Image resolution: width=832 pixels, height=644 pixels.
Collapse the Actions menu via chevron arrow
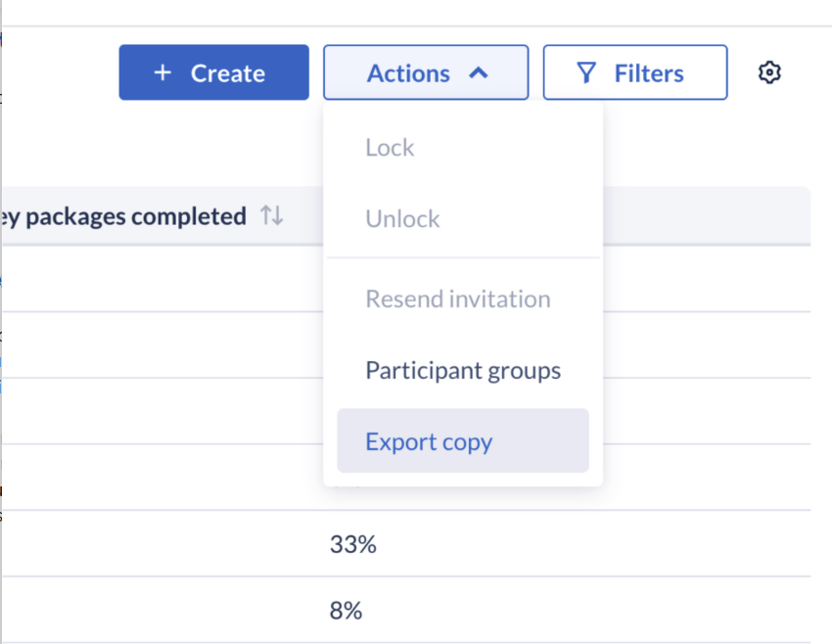click(478, 72)
